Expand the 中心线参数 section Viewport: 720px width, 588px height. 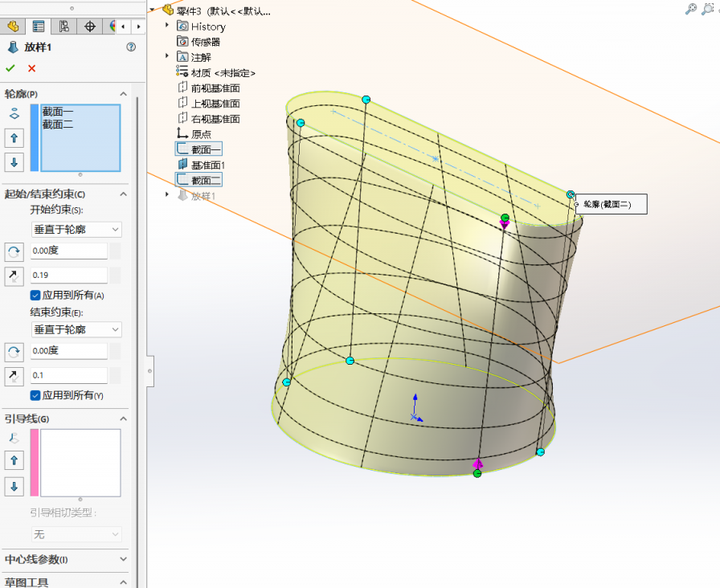click(123, 559)
